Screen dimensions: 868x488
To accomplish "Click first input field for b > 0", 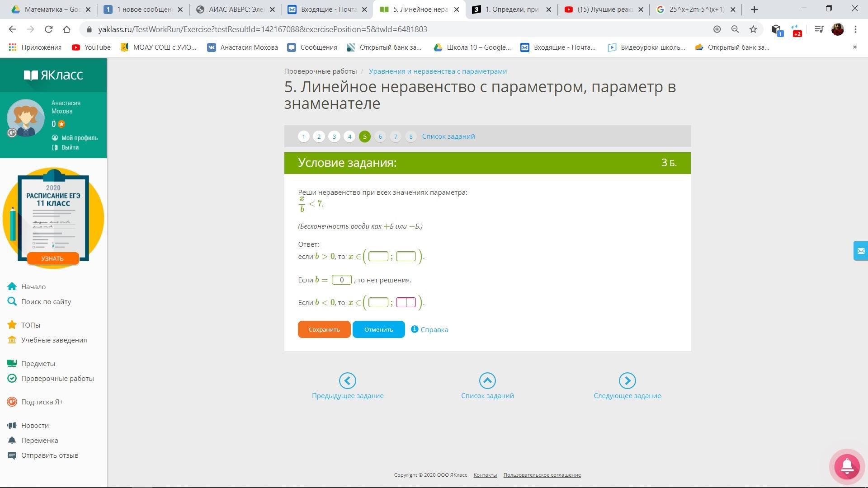I will coord(378,257).
